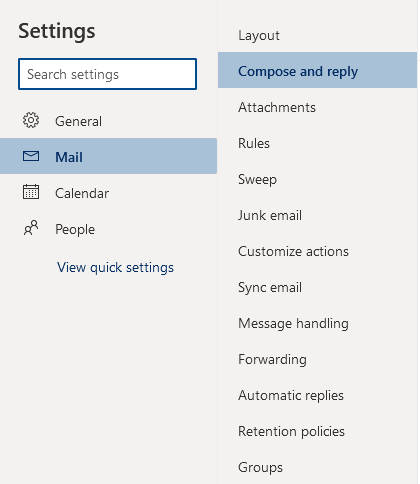Select the Mail category label

[69, 157]
